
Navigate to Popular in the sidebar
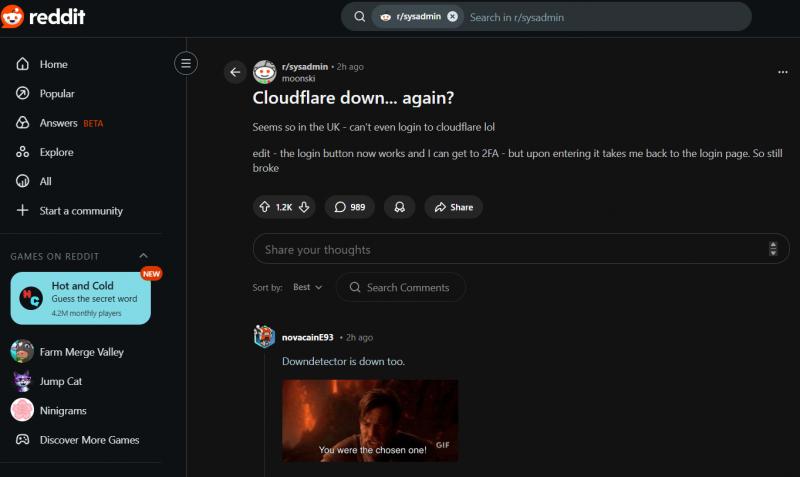tap(57, 93)
